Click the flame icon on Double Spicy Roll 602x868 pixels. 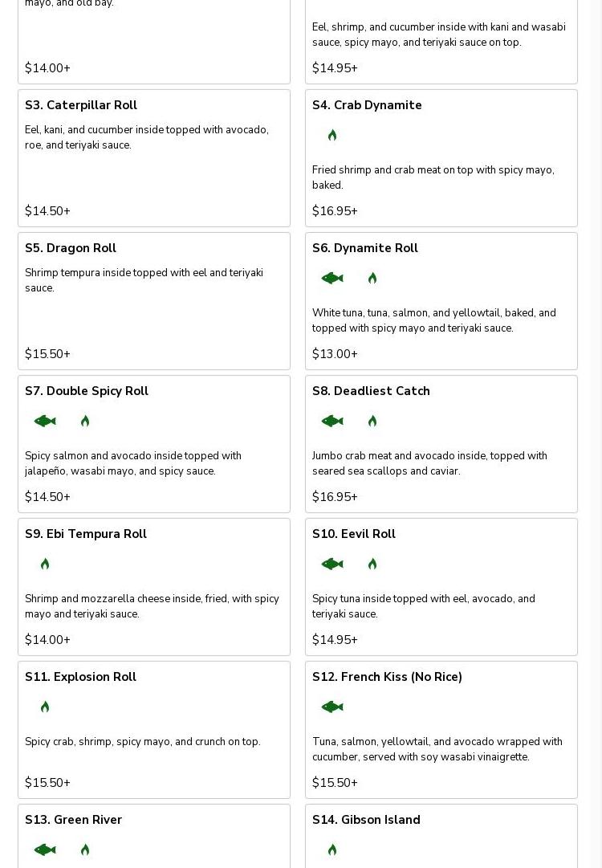click(85, 421)
